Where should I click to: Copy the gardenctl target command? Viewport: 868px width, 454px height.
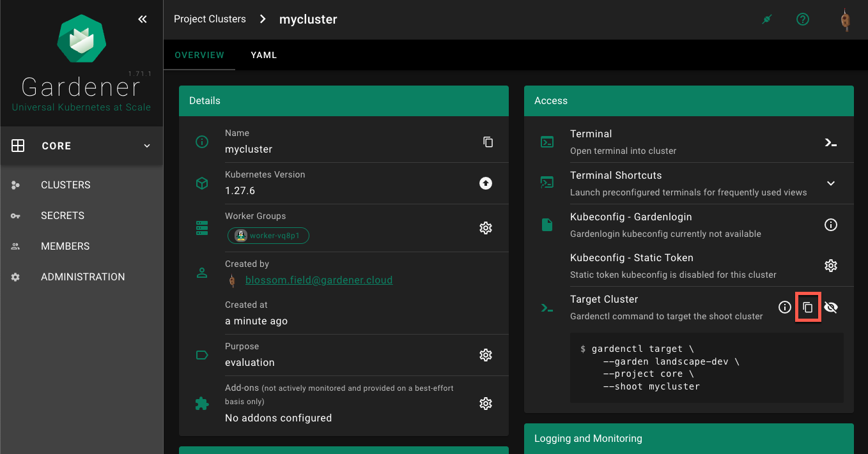point(808,308)
